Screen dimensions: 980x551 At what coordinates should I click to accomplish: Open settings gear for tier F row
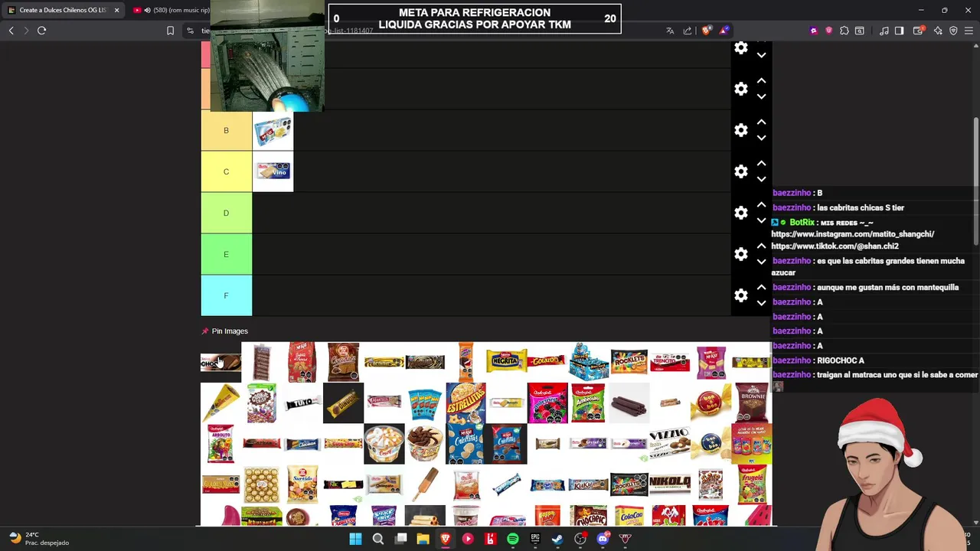coord(740,295)
